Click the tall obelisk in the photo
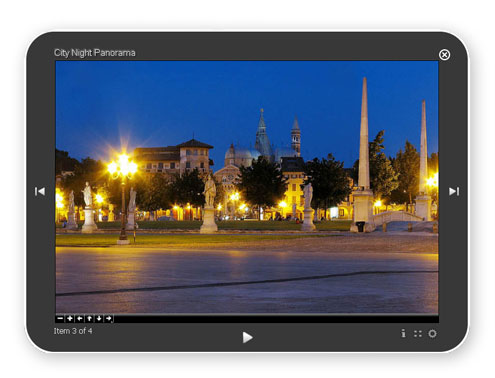 (364, 153)
